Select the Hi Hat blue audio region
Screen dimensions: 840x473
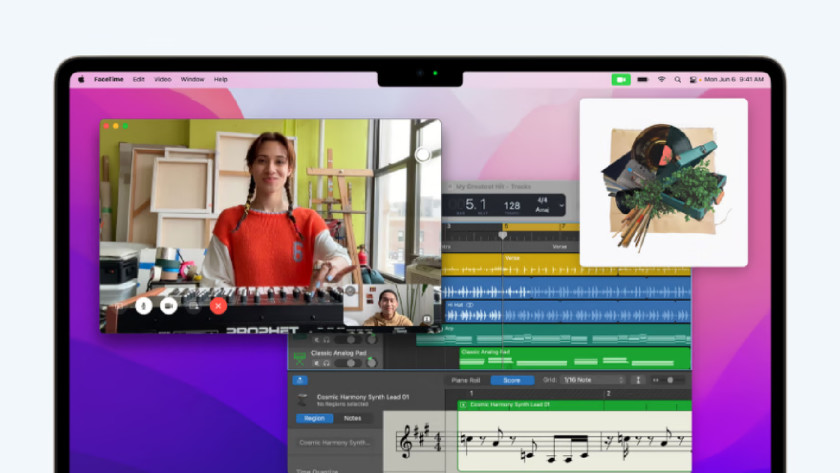tap(568, 312)
